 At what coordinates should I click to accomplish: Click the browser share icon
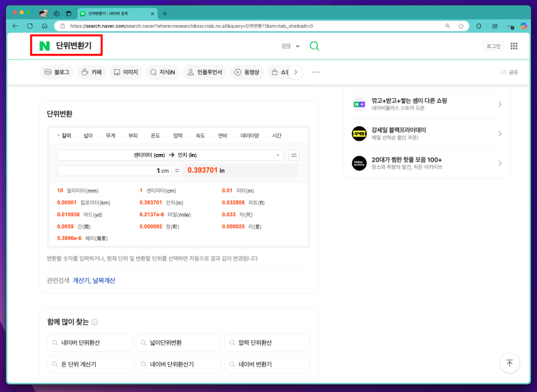click(495, 26)
